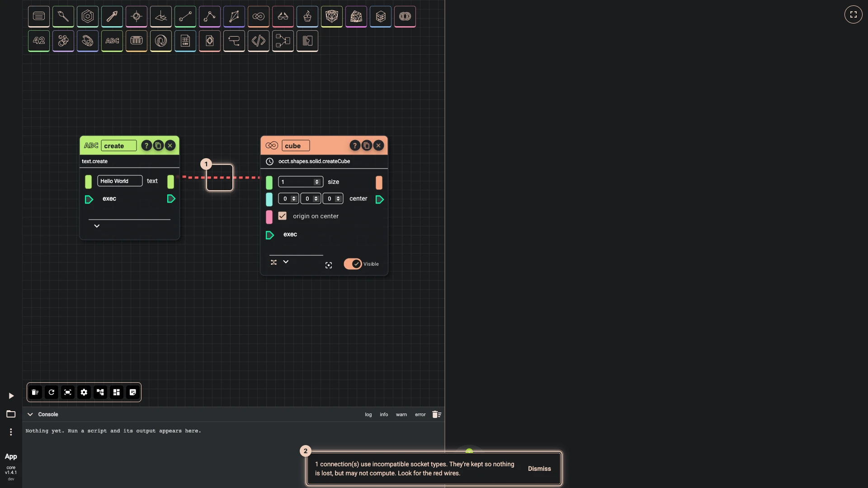The height and width of the screenshot is (488, 868).
Task: Open the CSV file category icon
Action: (x=185, y=41)
